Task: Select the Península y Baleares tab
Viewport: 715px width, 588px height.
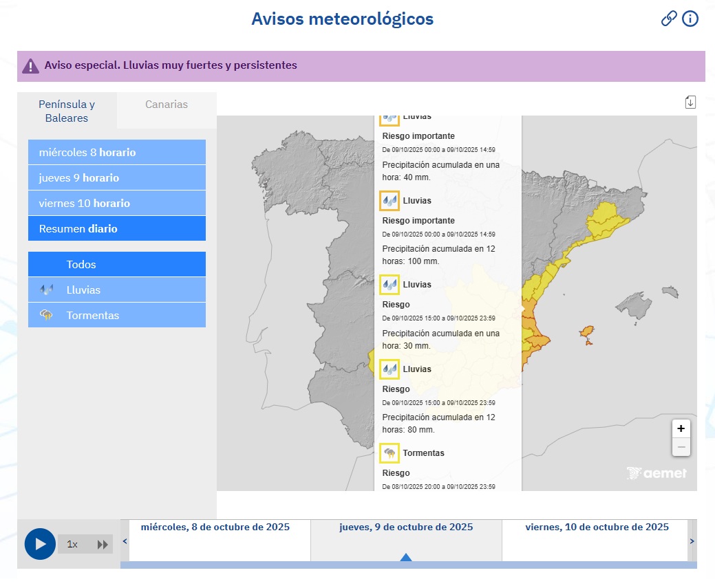Action: (x=67, y=111)
